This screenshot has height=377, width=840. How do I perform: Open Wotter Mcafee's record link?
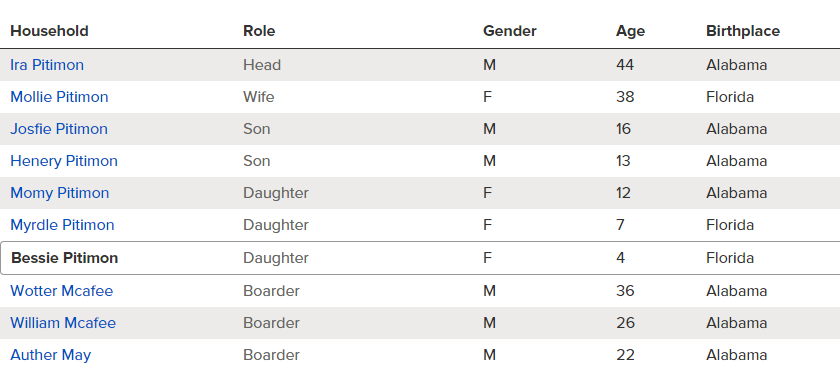click(x=62, y=291)
